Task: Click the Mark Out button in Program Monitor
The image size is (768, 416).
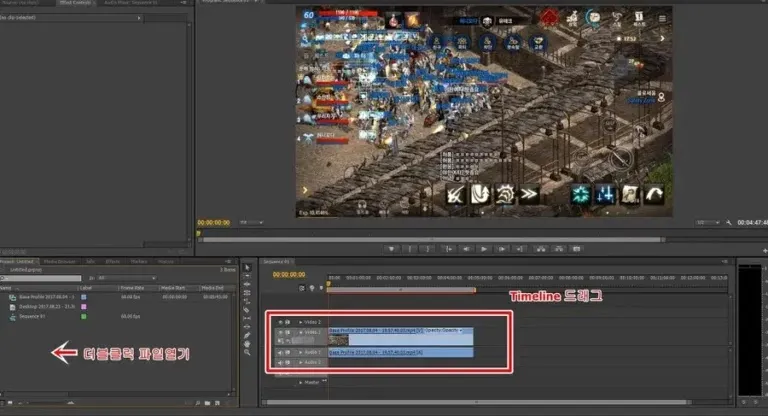Action: 428,249
